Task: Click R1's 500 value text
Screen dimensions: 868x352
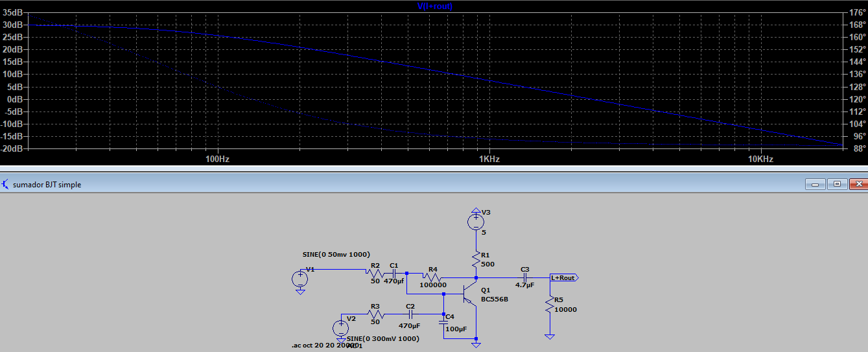Action: point(488,263)
